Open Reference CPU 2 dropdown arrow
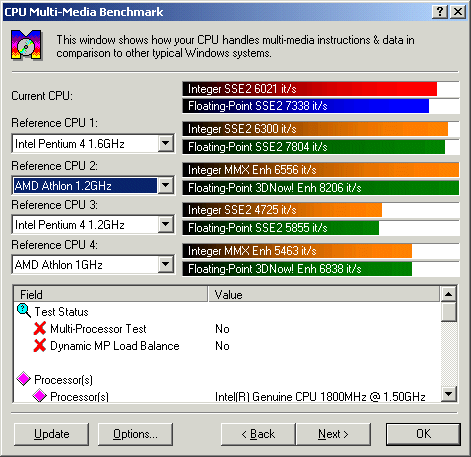The height and width of the screenshot is (457, 471). click(x=166, y=185)
